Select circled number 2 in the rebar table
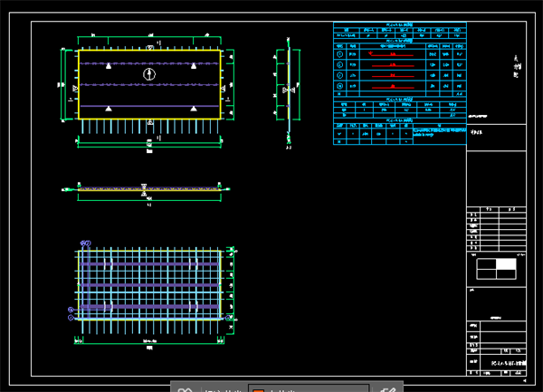The image size is (543, 392). pyautogui.click(x=339, y=65)
